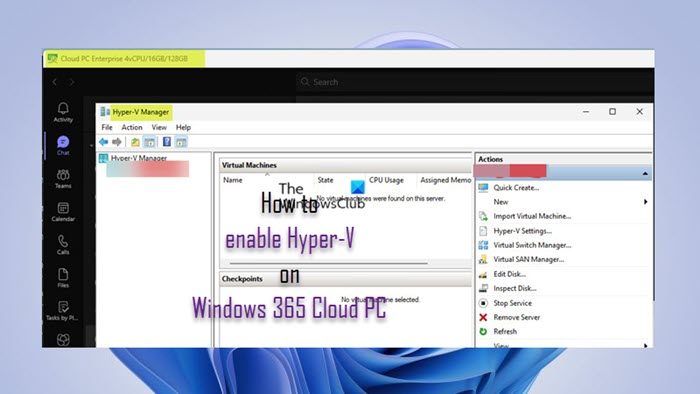The width and height of the screenshot is (700, 394).
Task: Sort by CPU Usage column header
Action: [x=386, y=180]
